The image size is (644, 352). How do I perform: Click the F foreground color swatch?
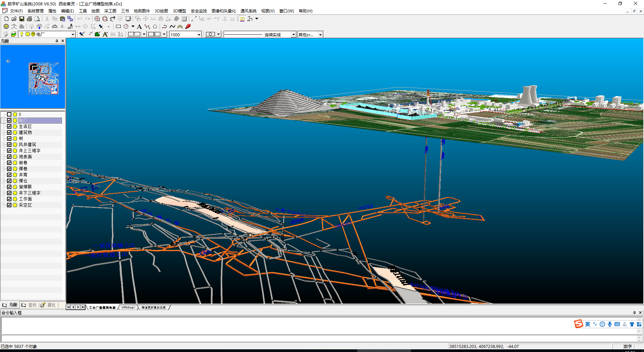pyautogui.click(x=134, y=34)
